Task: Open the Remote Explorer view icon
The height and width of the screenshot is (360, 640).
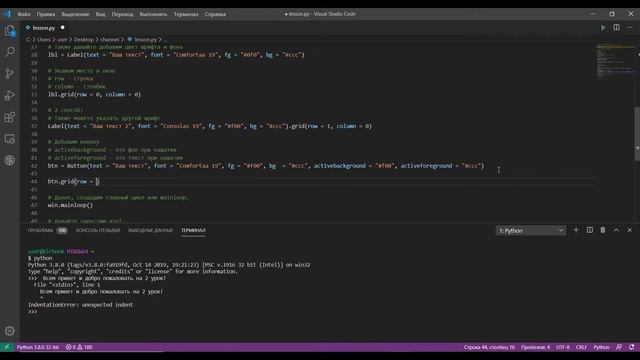Action: pyautogui.click(x=10, y=139)
